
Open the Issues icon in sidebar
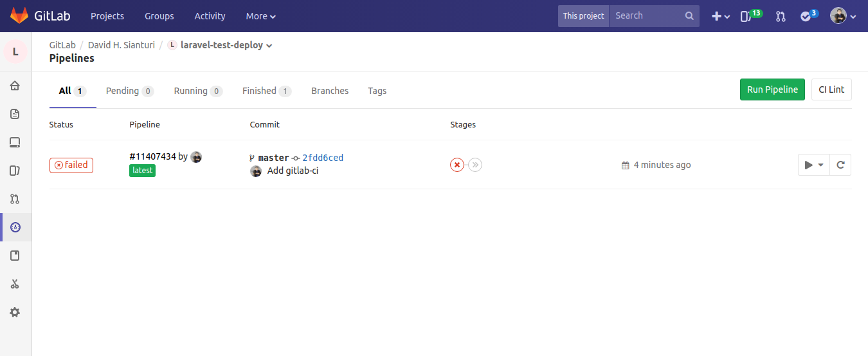point(15,171)
